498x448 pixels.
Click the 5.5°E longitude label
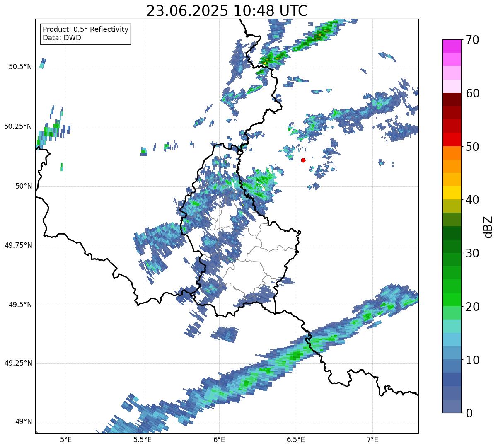[143, 439]
